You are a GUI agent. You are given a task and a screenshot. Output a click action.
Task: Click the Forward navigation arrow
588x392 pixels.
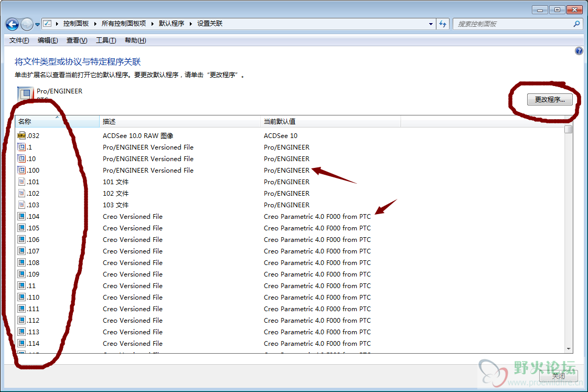[27, 24]
